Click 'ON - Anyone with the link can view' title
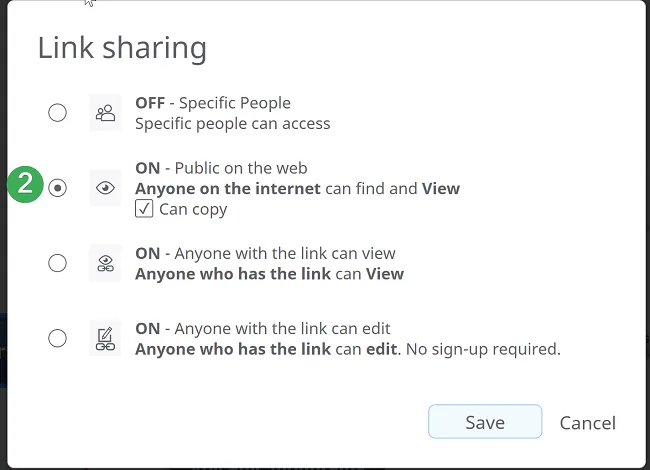Image resolution: width=650 pixels, height=470 pixels. tap(265, 253)
